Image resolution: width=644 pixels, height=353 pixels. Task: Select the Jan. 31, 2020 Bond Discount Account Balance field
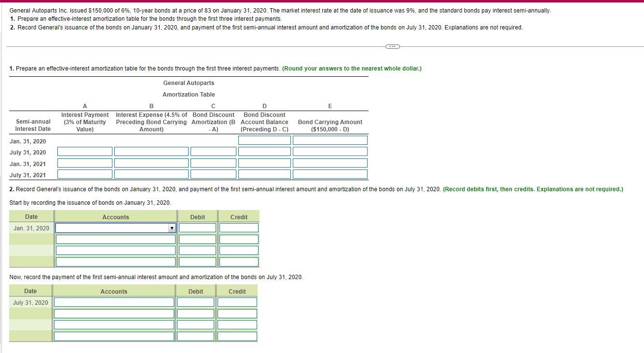click(x=264, y=140)
